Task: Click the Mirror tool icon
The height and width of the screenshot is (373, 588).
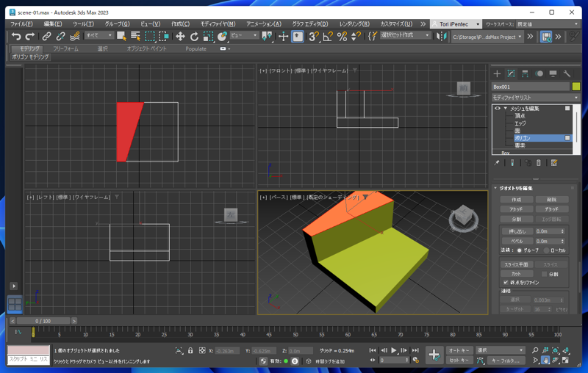Action: pyautogui.click(x=442, y=36)
